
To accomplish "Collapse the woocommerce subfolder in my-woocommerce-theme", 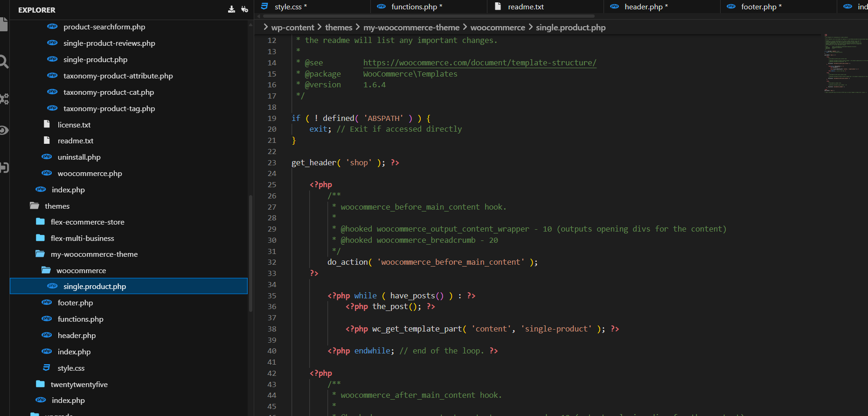I will (x=46, y=270).
